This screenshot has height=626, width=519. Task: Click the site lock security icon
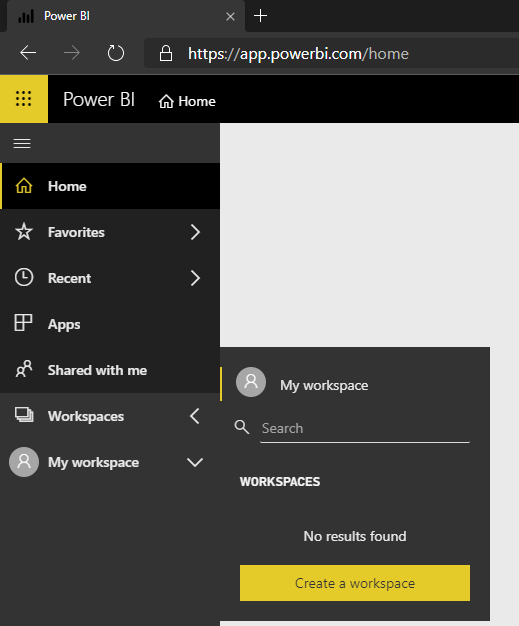[x=166, y=53]
